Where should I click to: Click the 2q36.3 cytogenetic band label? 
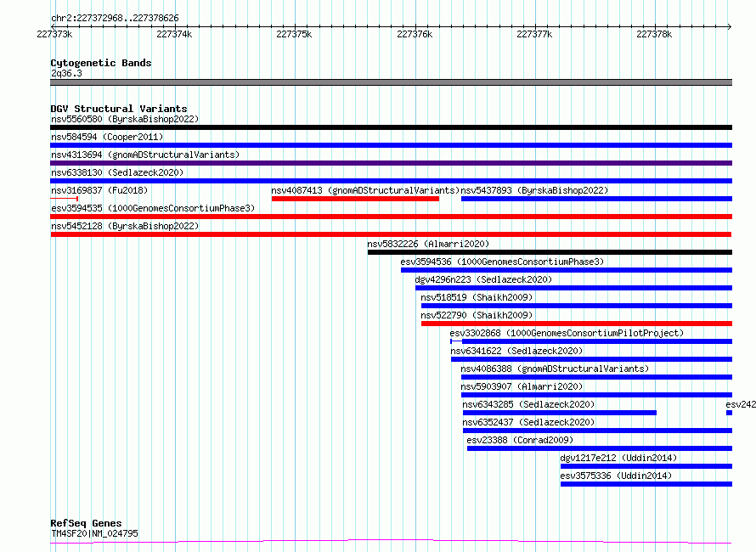(66, 73)
